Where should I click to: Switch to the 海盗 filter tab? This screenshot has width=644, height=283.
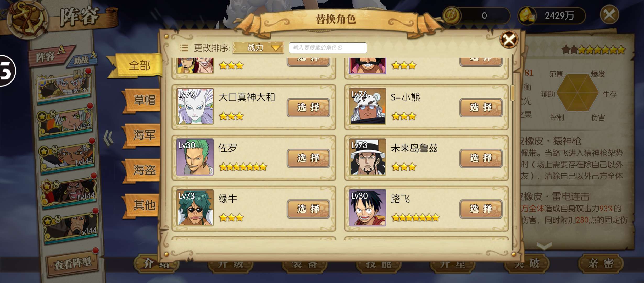(143, 170)
